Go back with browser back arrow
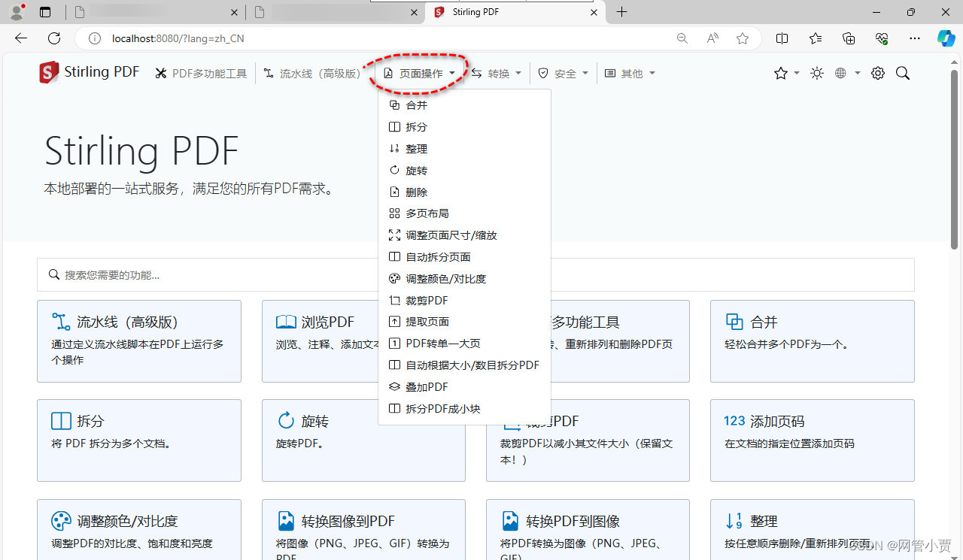This screenshot has height=560, width=963. [21, 38]
